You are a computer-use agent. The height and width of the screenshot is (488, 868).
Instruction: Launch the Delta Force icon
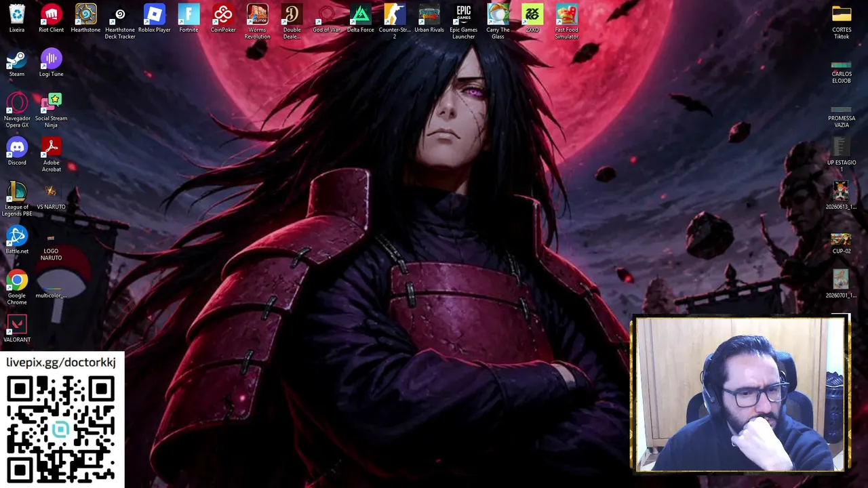pyautogui.click(x=360, y=14)
